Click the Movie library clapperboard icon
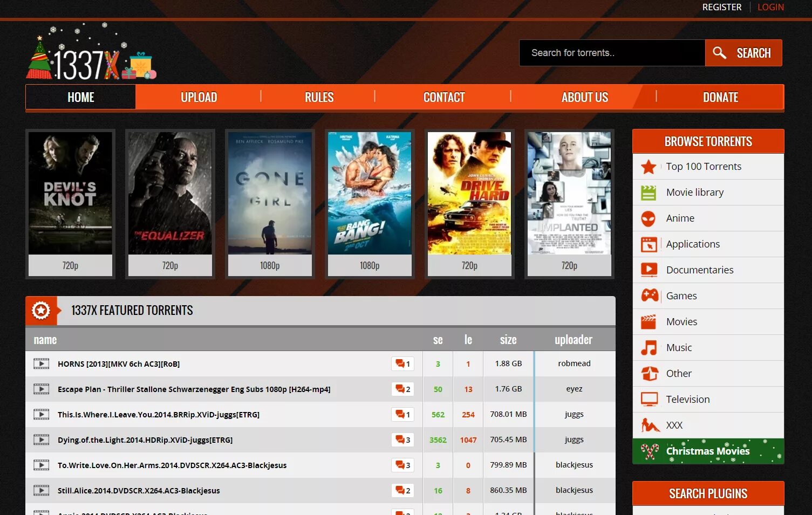This screenshot has width=812, height=515. tap(649, 193)
